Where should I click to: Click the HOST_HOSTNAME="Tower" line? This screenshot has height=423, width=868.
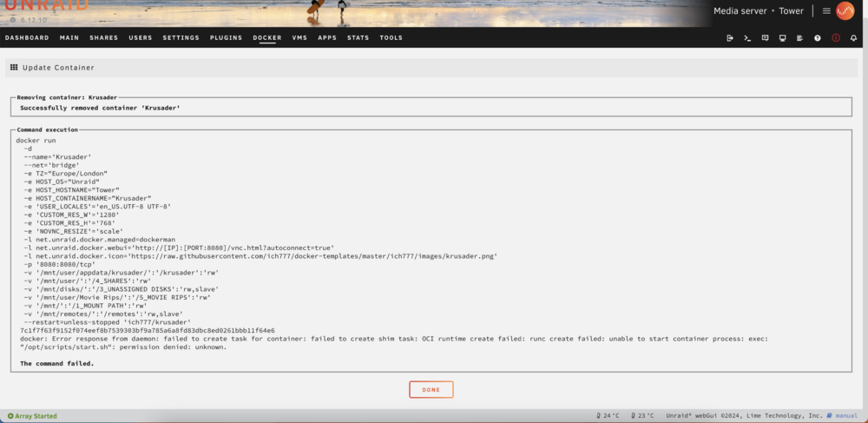tap(71, 190)
